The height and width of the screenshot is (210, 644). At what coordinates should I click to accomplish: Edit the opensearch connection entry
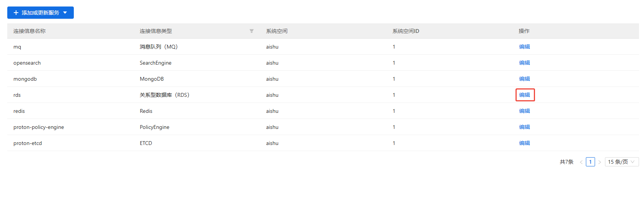pyautogui.click(x=524, y=63)
